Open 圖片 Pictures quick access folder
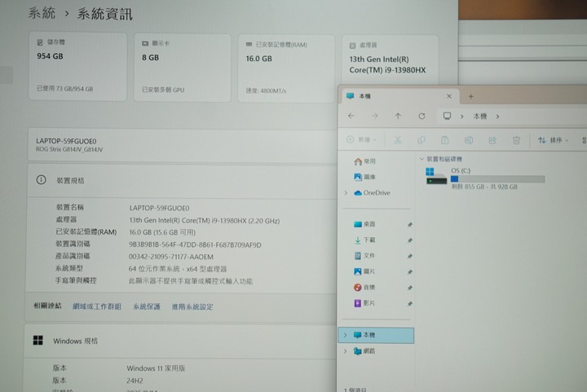 point(364,271)
